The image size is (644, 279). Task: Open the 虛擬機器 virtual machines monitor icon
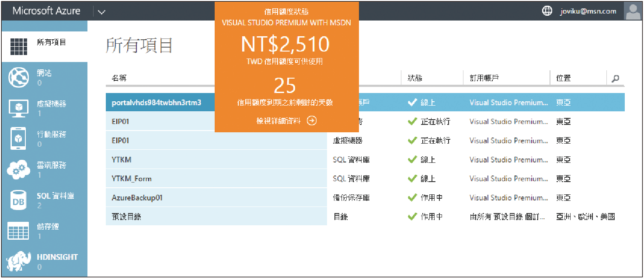tap(19, 108)
